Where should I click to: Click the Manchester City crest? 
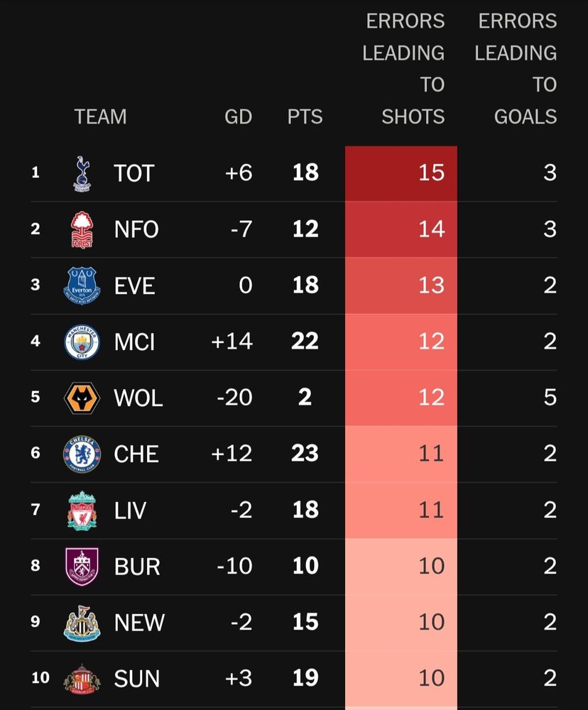(x=82, y=342)
